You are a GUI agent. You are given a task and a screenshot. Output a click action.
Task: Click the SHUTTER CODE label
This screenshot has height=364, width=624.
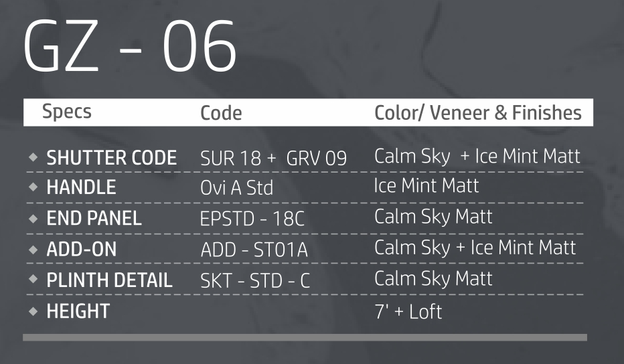click(111, 158)
